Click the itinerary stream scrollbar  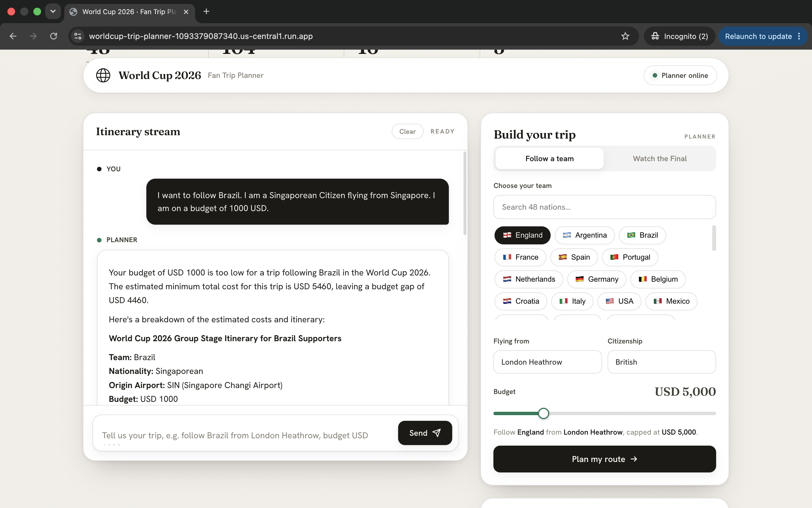[465, 194]
